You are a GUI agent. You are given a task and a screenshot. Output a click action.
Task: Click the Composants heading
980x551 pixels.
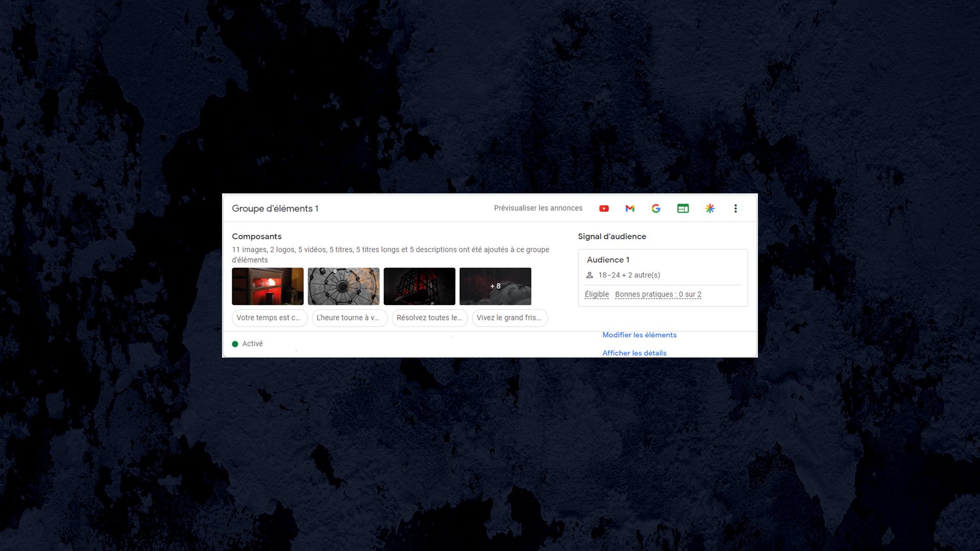[x=257, y=236]
